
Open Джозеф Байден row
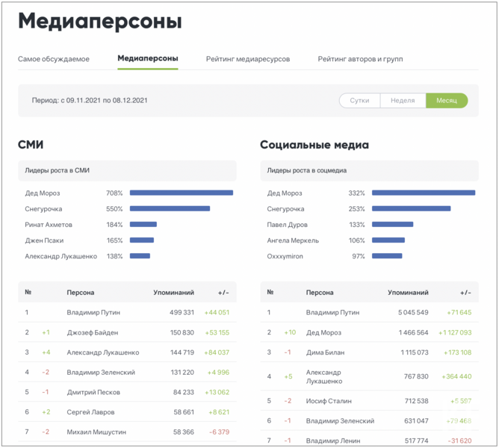coord(93,332)
